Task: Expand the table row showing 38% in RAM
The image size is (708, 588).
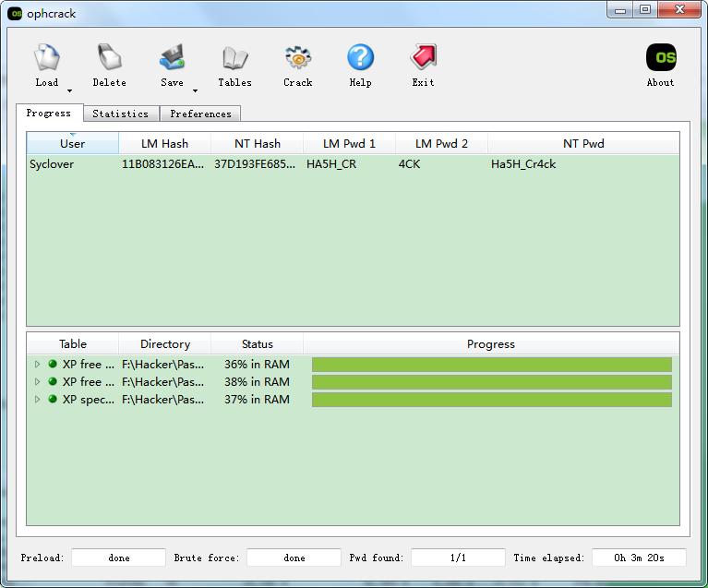Action: coord(38,381)
